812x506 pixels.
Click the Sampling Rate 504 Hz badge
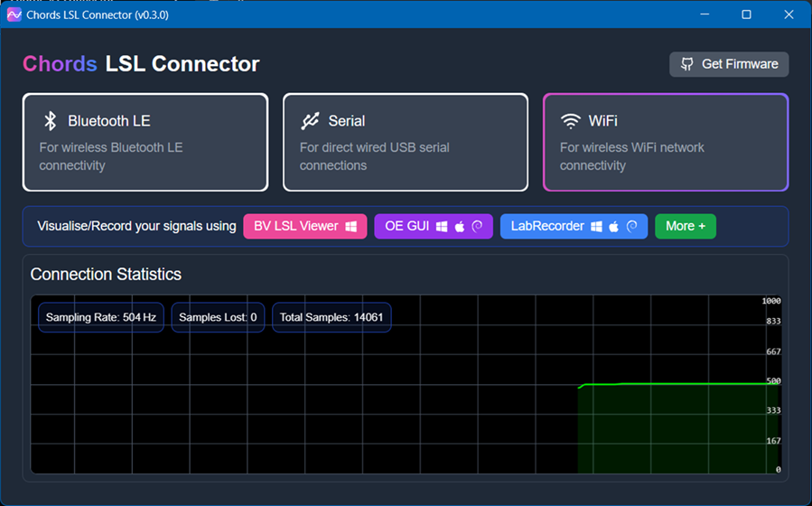click(101, 317)
